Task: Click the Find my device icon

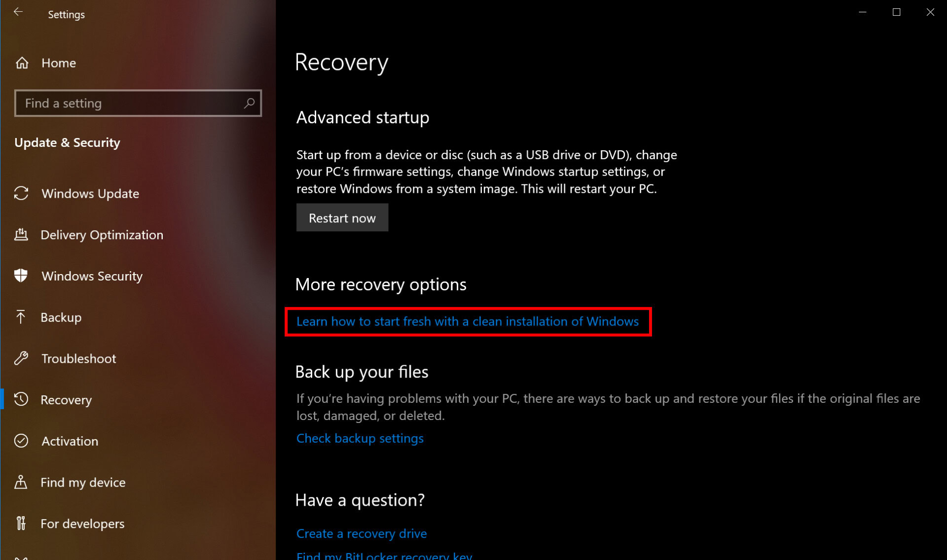Action: (x=21, y=482)
